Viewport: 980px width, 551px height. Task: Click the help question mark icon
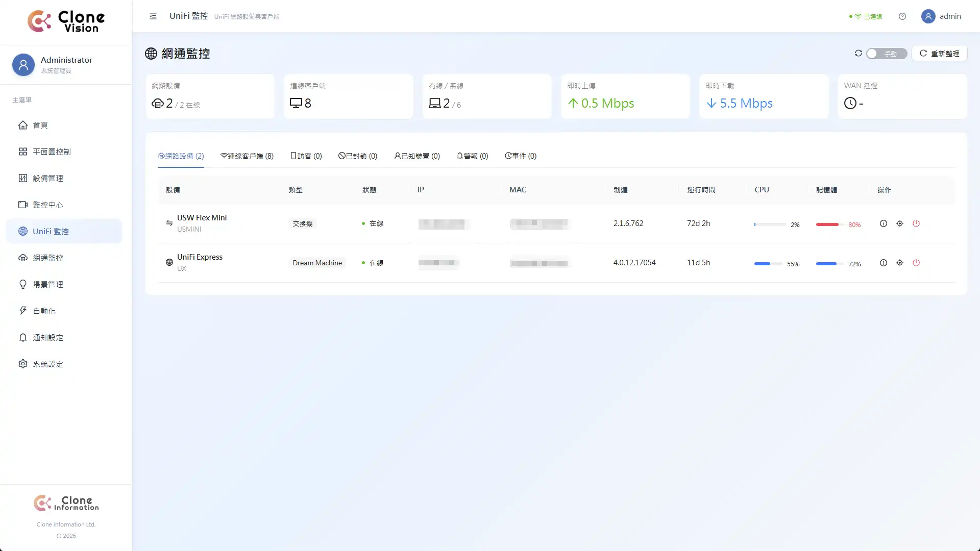(x=902, y=16)
